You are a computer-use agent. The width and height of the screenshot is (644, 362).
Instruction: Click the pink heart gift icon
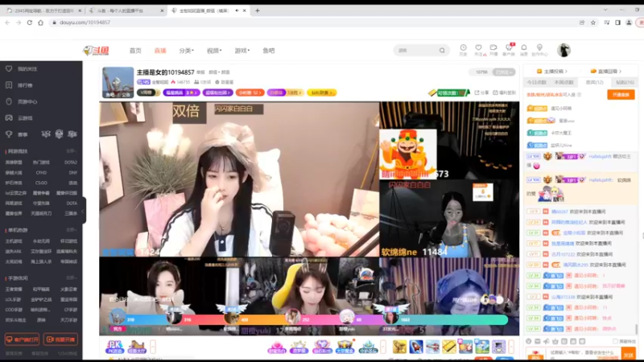coord(276,348)
